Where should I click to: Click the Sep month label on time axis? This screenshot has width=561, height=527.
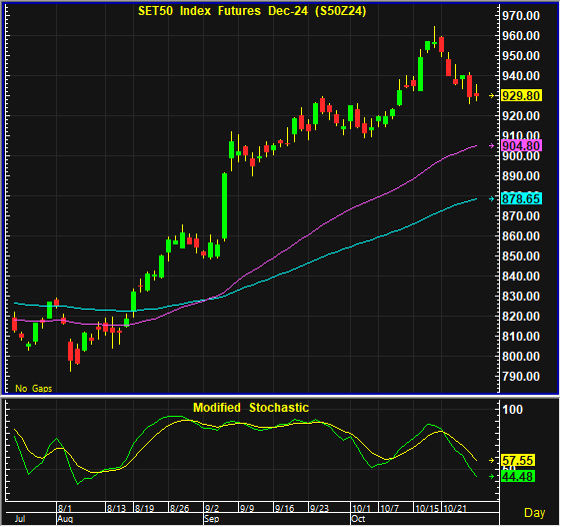pyautogui.click(x=211, y=519)
